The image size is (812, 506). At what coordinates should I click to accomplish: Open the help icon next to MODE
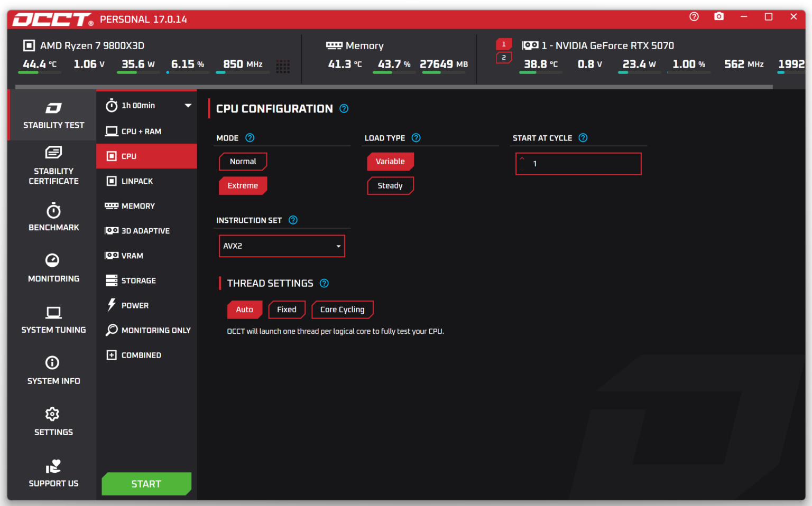point(250,138)
